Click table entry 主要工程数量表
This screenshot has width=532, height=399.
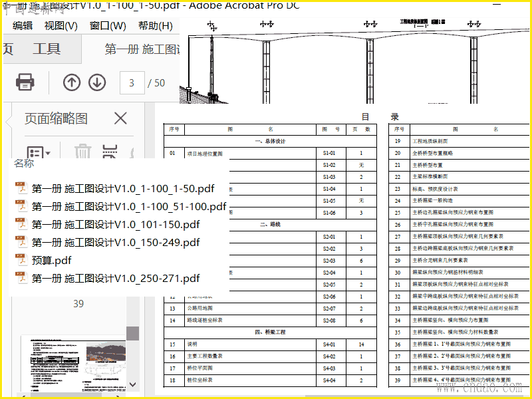point(205,356)
